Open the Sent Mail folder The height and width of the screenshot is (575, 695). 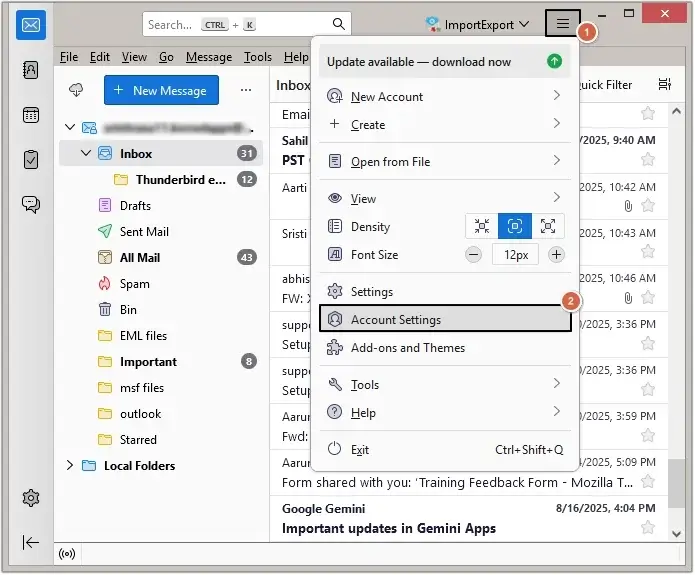[161, 232]
